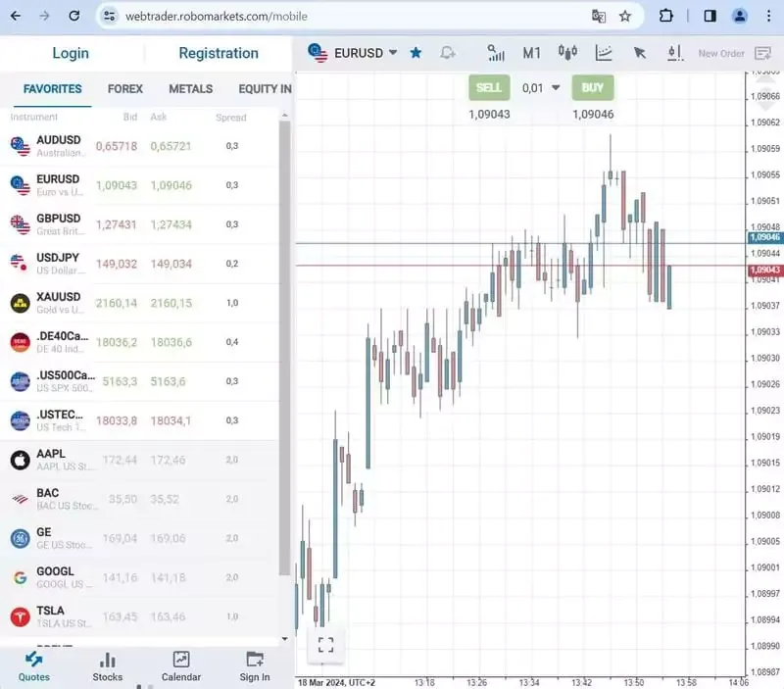784x689 pixels.
Task: Click red bid price label 1,09043
Action: point(765,270)
